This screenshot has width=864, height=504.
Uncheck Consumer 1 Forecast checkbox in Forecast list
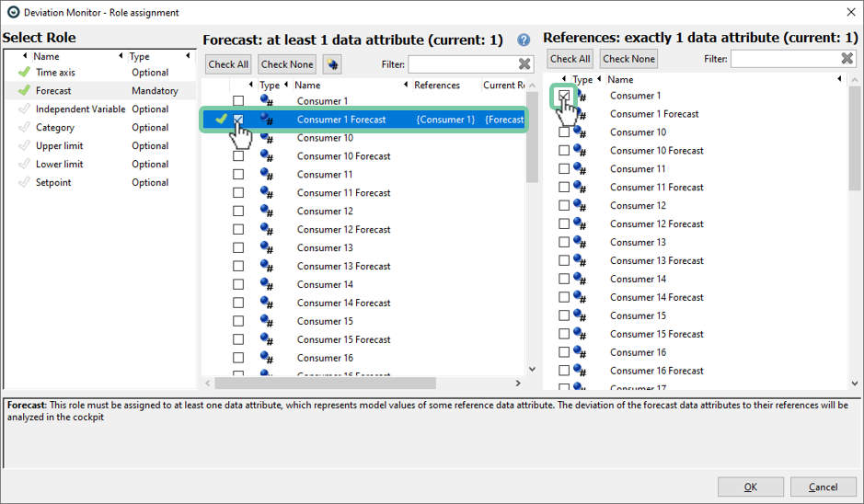tap(238, 119)
